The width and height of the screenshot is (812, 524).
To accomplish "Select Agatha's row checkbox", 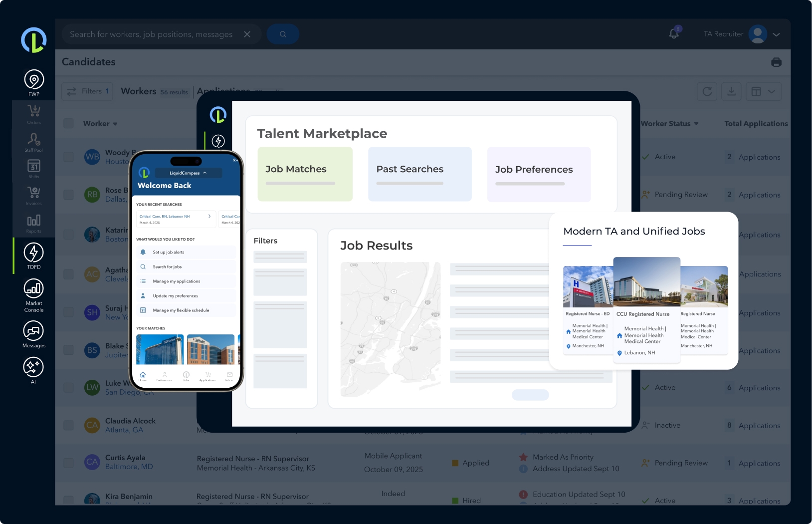I will (x=69, y=274).
